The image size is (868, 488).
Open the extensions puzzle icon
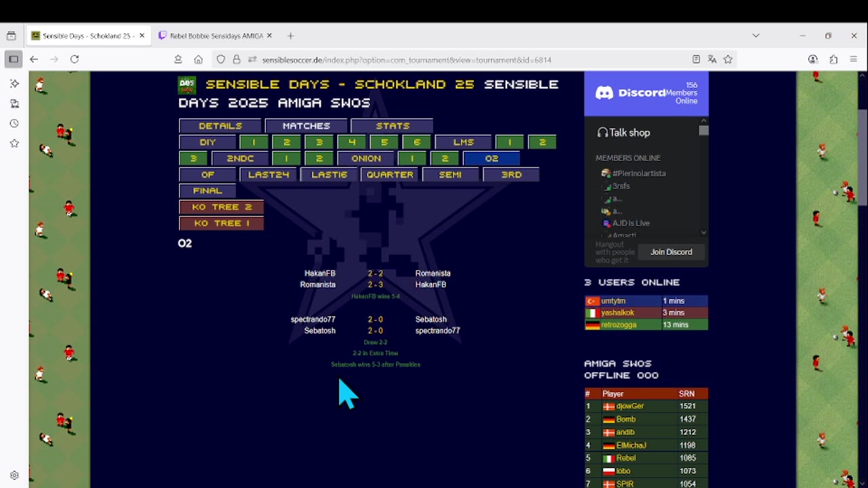(x=833, y=60)
